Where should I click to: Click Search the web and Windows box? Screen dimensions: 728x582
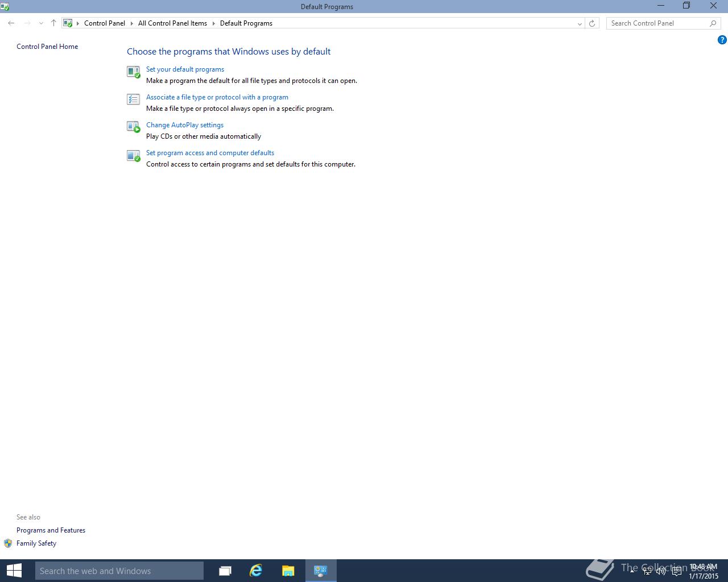119,571
